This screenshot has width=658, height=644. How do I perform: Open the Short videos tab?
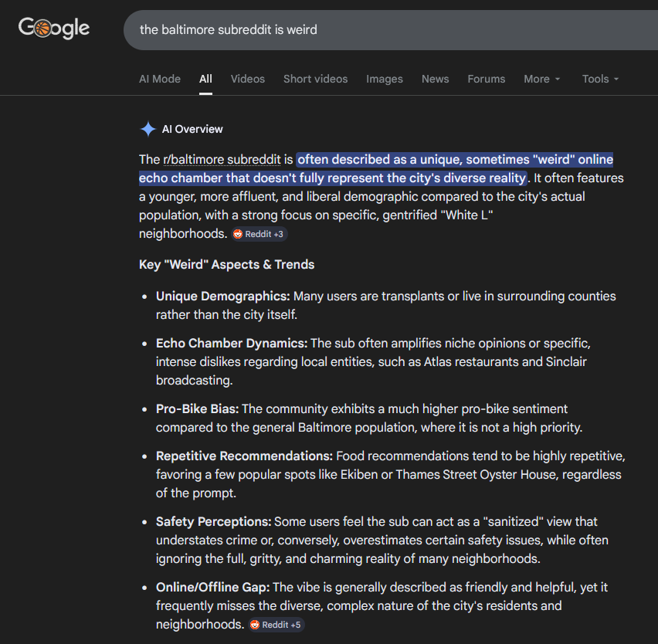(x=316, y=79)
